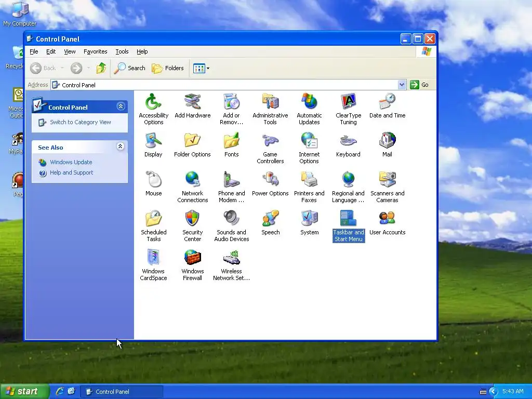Open the Help menu
The width and height of the screenshot is (532, 399).
[142, 51]
